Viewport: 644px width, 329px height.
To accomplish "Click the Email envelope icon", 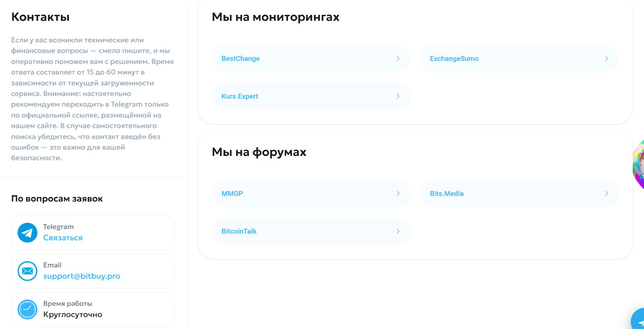I will click(27, 271).
